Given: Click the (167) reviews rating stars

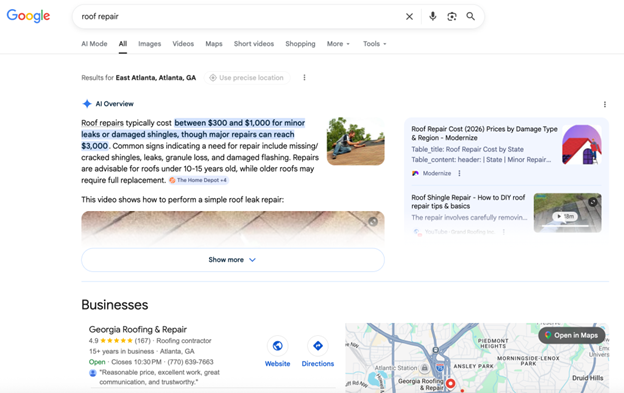Looking at the screenshot, I should point(116,340).
